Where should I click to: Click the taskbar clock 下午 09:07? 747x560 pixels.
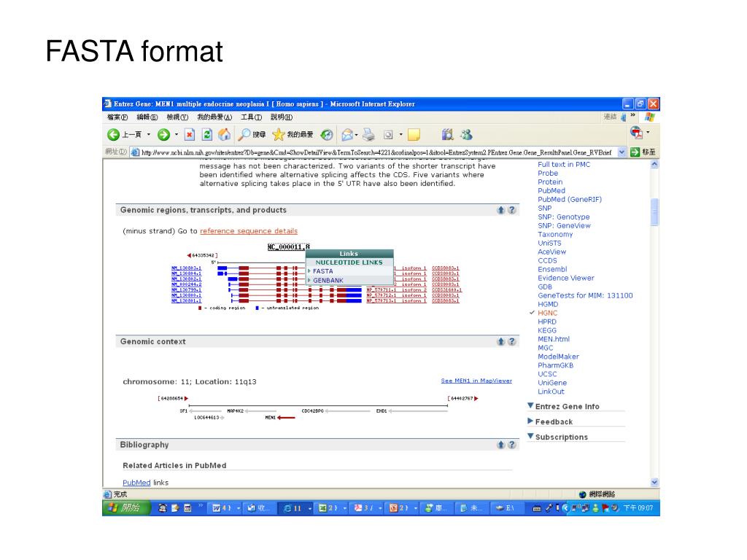[638, 508]
